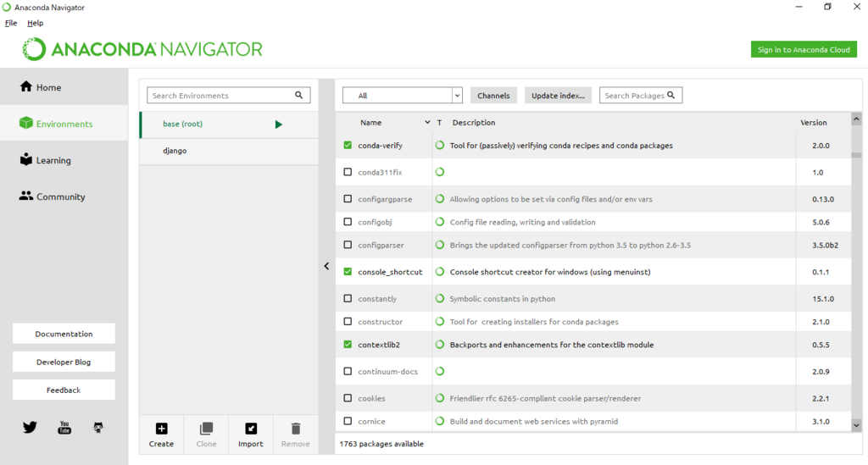The width and height of the screenshot is (868, 465).
Task: Click the Name column sort arrow
Action: (x=427, y=123)
